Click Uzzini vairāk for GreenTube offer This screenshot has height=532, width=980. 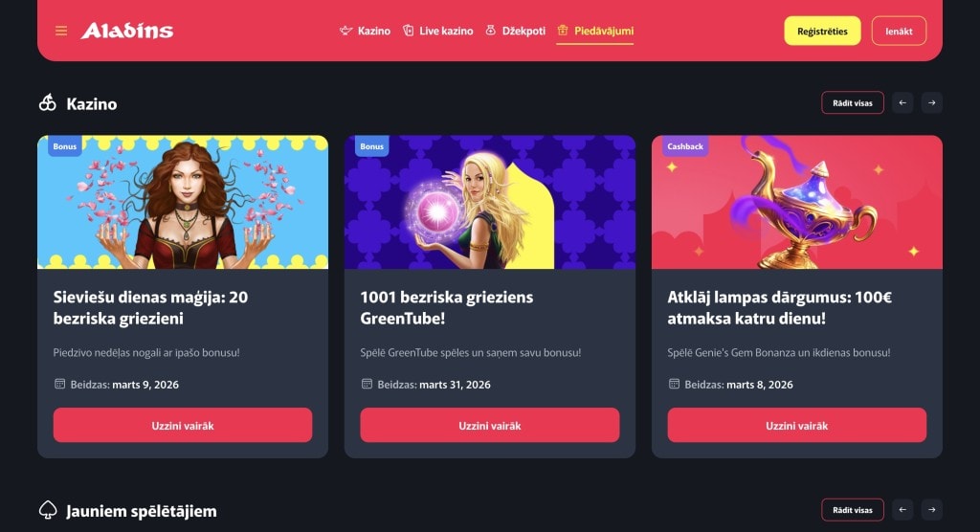coord(489,425)
